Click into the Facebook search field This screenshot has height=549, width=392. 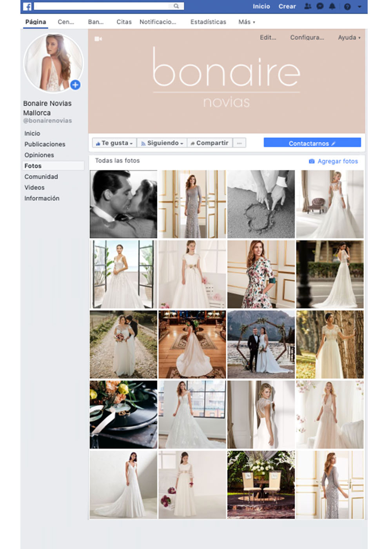103,6
